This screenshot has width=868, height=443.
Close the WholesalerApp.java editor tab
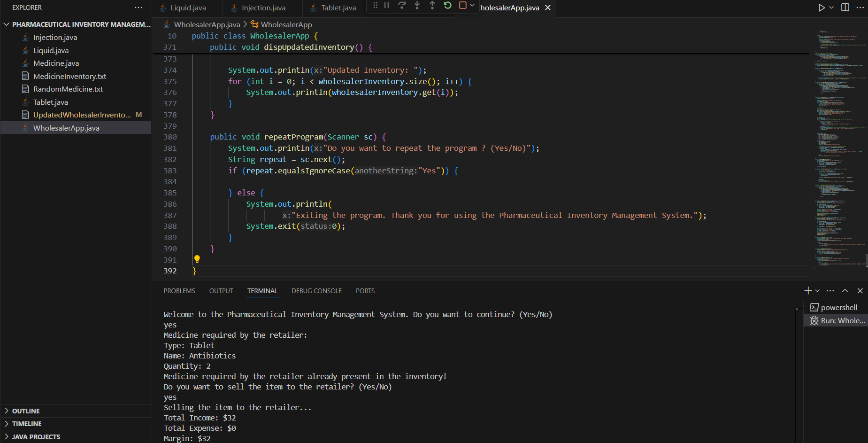(x=548, y=8)
